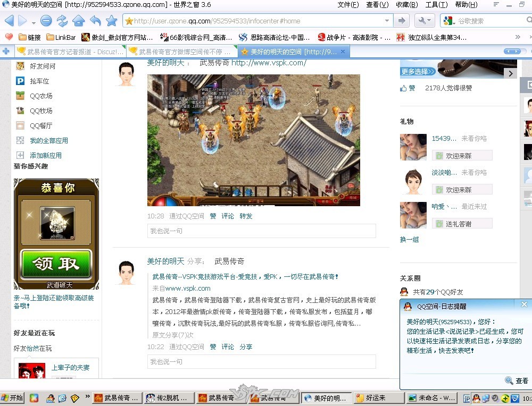Screen dimensions: 532x406
Task: Click 添加新应用 in the sidebar
Action: [x=39, y=155]
